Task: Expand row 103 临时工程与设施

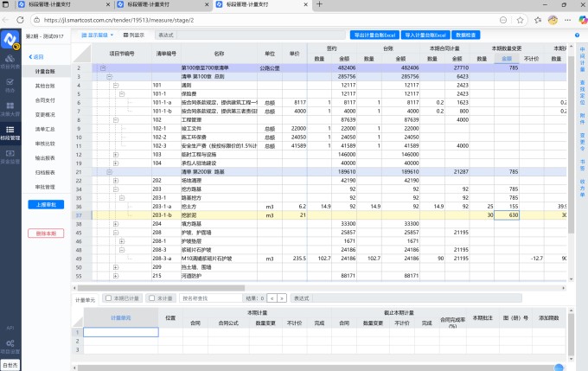Action: click(x=117, y=154)
